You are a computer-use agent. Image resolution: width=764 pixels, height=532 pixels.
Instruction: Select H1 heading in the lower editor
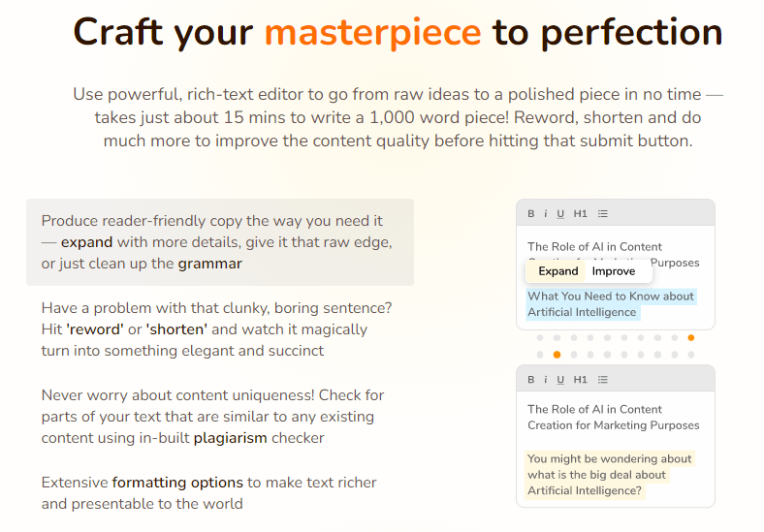pyautogui.click(x=581, y=379)
